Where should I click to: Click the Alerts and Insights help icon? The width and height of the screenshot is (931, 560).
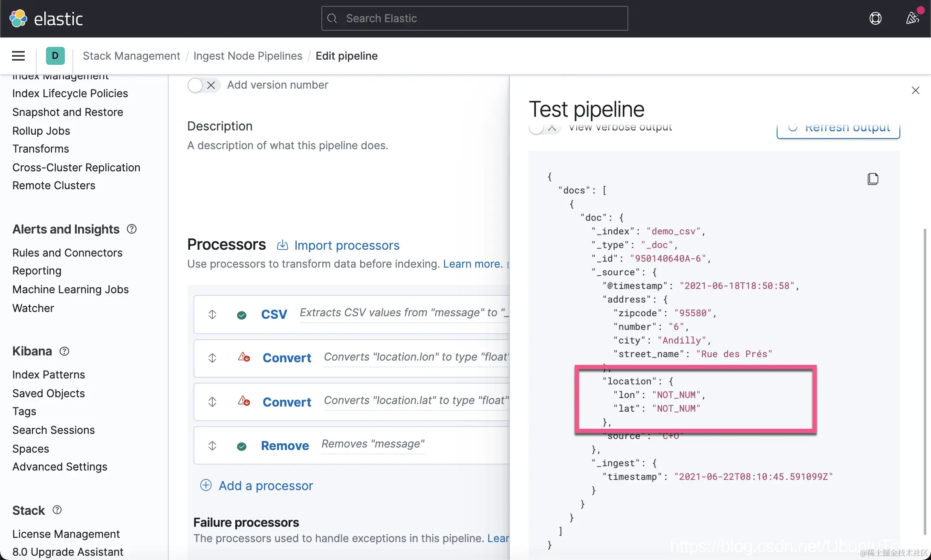[x=132, y=229]
